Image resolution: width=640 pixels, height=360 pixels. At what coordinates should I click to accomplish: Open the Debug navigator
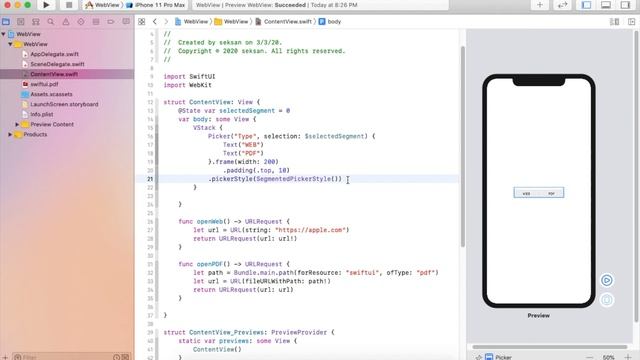point(96,22)
